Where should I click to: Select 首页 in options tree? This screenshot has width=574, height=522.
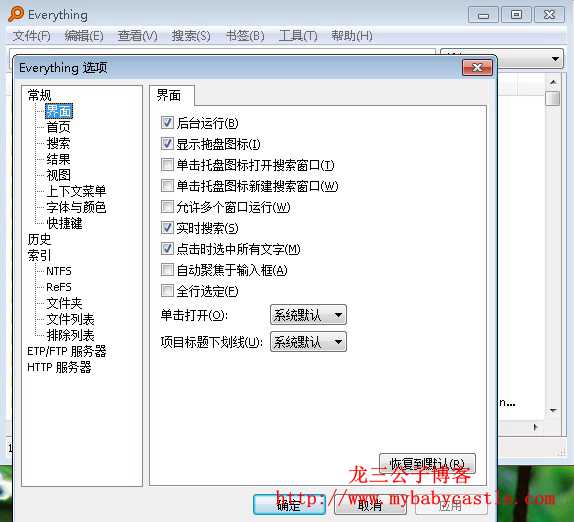click(x=59, y=127)
